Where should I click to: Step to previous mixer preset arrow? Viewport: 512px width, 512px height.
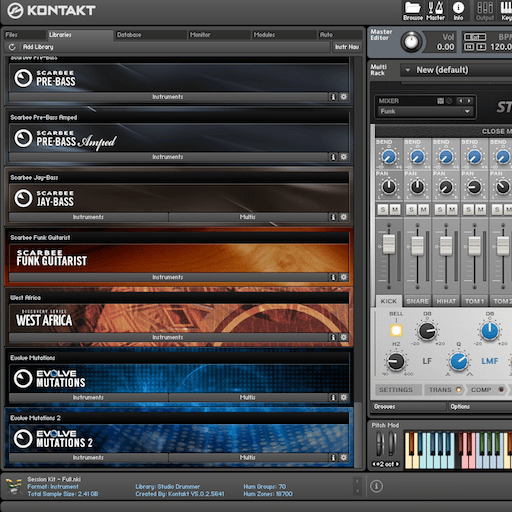pos(461,101)
